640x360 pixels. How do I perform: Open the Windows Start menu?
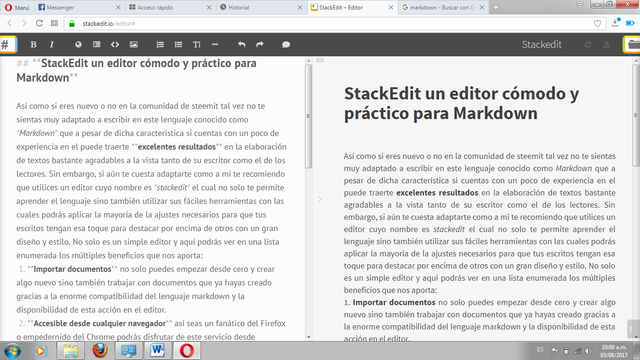coord(13,351)
